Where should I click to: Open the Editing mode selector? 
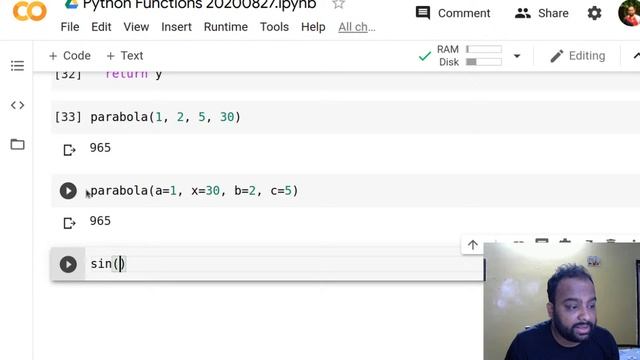pyautogui.click(x=577, y=56)
